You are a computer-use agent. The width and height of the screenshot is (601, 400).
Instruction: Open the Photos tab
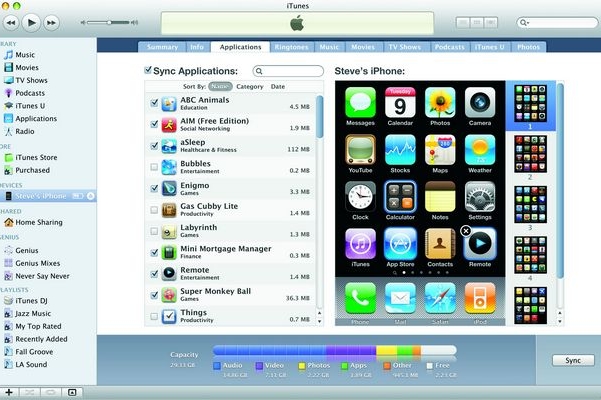[529, 47]
